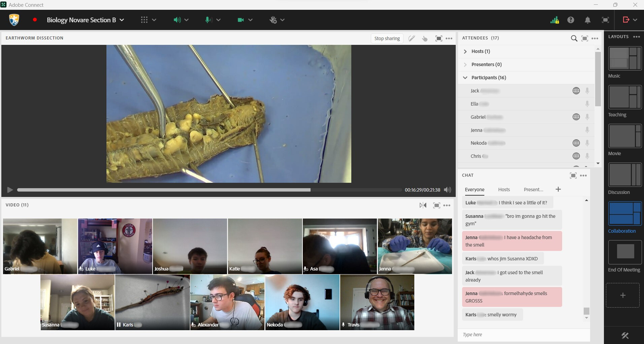Switch to the Presenters chat tab
Image resolution: width=644 pixels, height=344 pixels.
pyautogui.click(x=533, y=190)
